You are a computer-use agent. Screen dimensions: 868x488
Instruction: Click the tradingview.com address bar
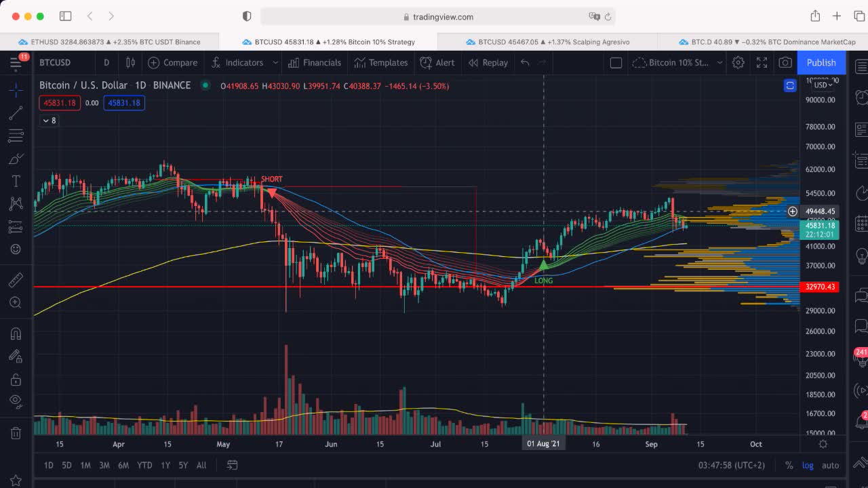[x=438, y=16]
